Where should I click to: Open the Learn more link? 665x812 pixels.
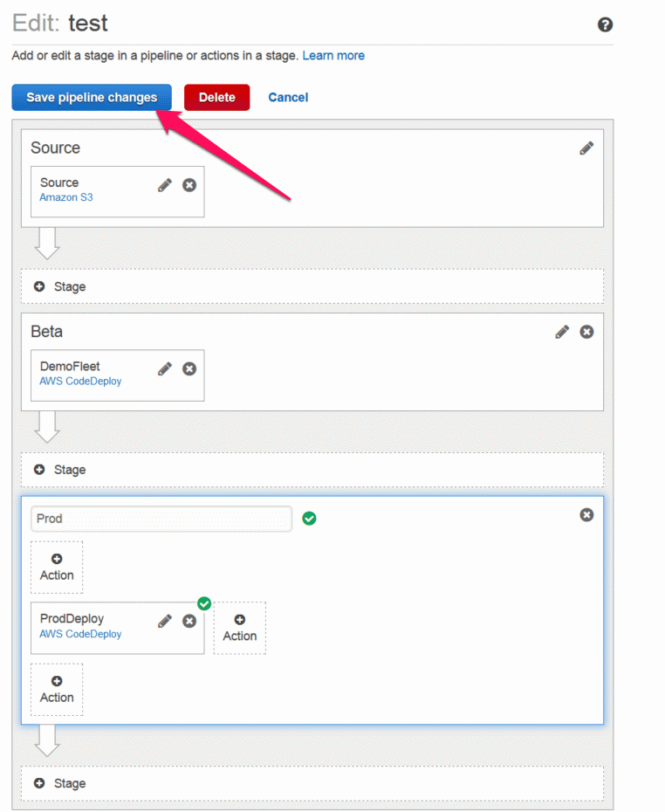tap(333, 55)
